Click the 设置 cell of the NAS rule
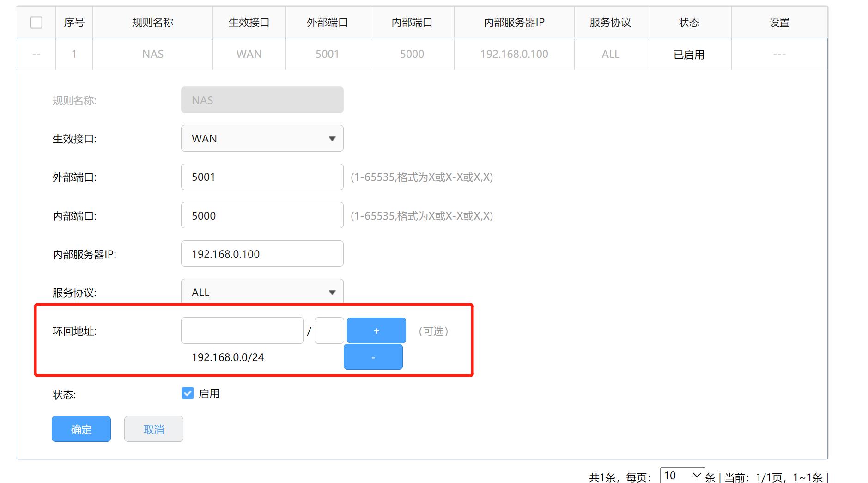Image resolution: width=868 pixels, height=483 pixels. click(779, 54)
